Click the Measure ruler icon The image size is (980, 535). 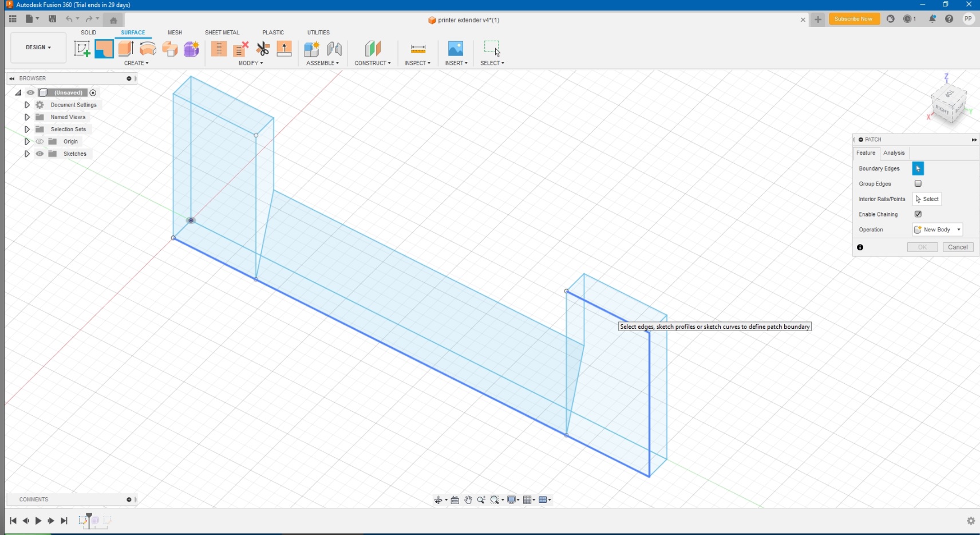click(x=418, y=49)
